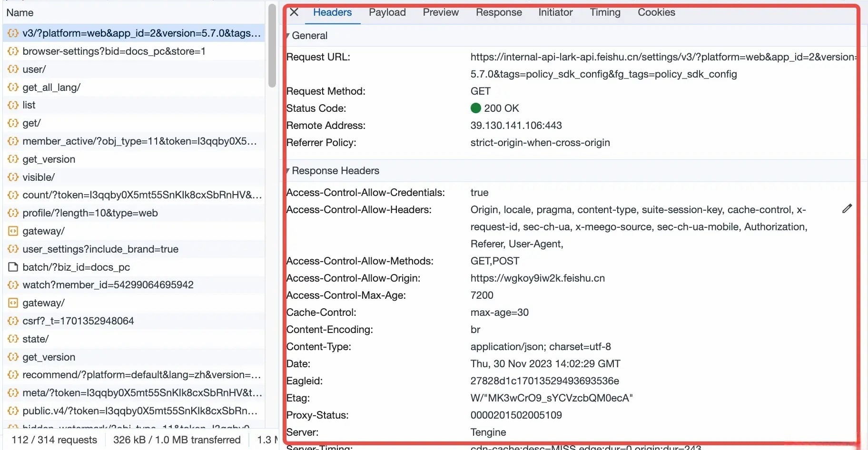This screenshot has height=450, width=868.
Task: Collapse the Response Headers section
Action: [x=288, y=171]
